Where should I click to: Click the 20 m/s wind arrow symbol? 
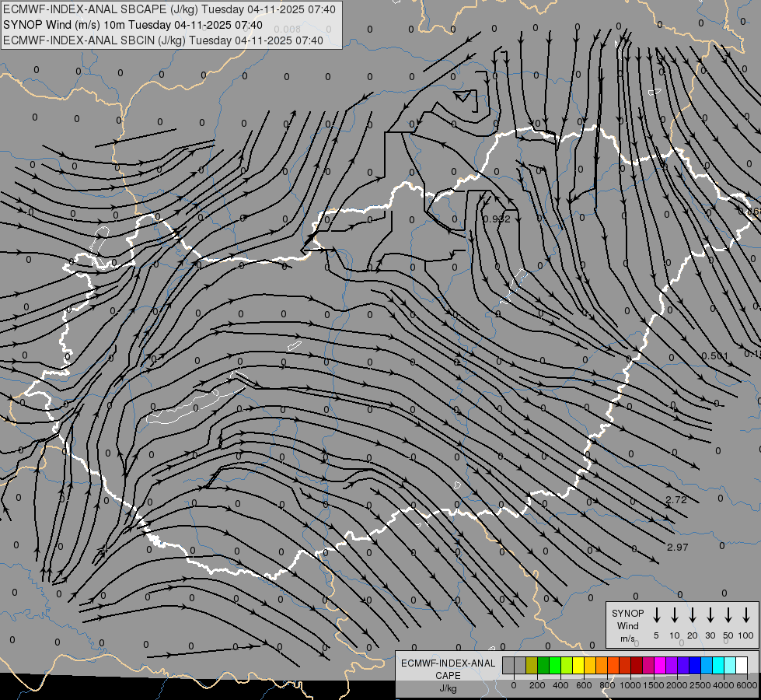(693, 615)
